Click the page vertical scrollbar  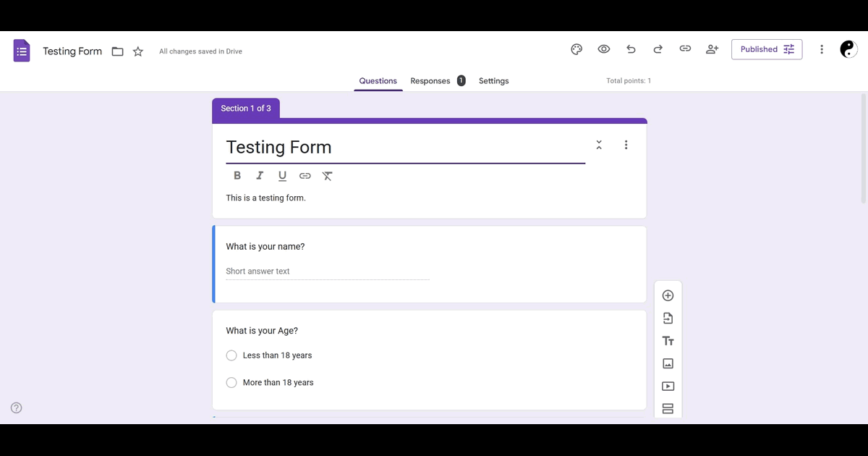click(864, 148)
